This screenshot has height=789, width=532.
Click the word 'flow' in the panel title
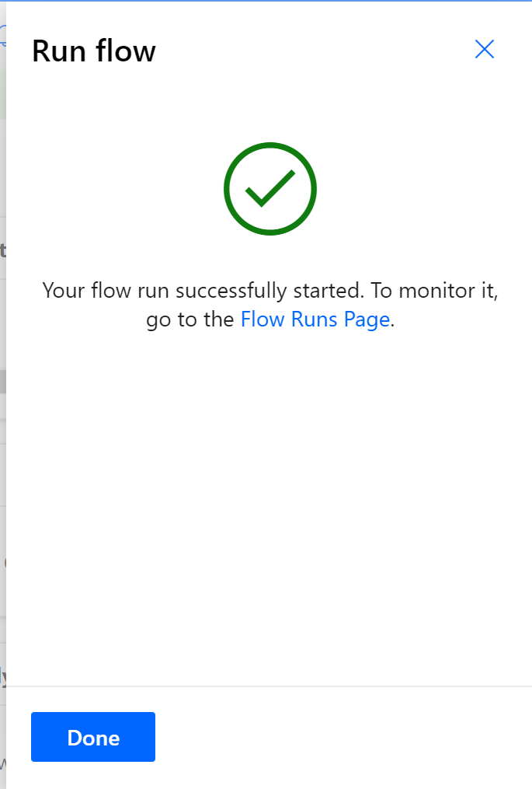pos(126,51)
